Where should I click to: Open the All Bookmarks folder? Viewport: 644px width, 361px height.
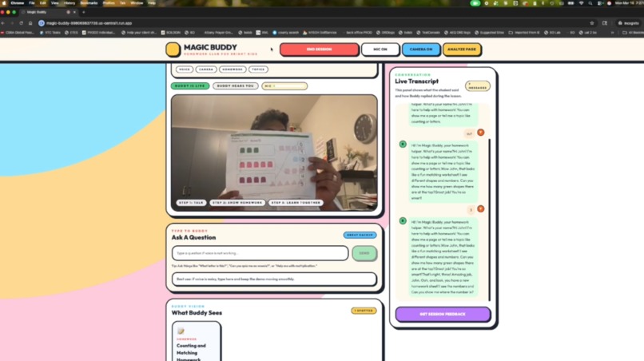pos(633,33)
